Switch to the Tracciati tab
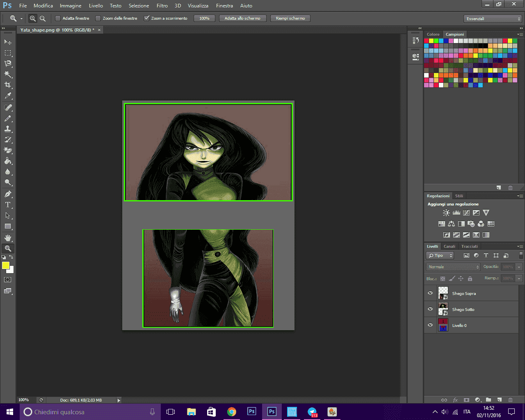Image resolution: width=525 pixels, height=420 pixels. (x=470, y=247)
